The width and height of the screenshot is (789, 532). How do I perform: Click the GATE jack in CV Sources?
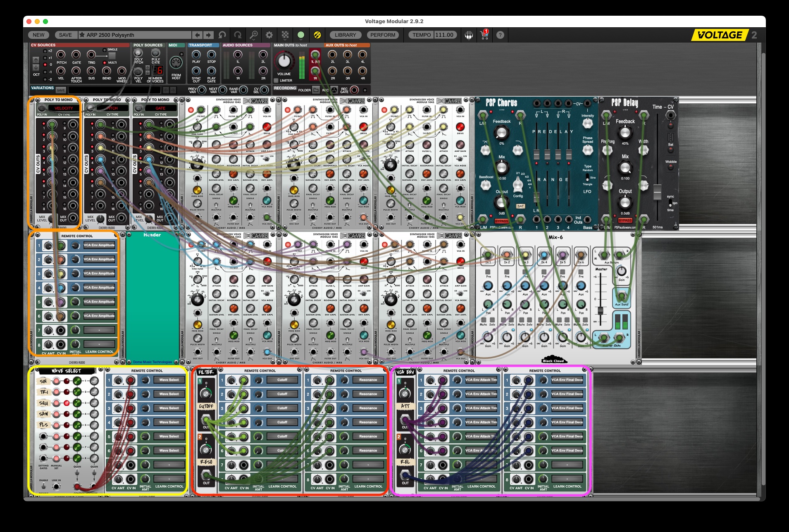pyautogui.click(x=76, y=55)
